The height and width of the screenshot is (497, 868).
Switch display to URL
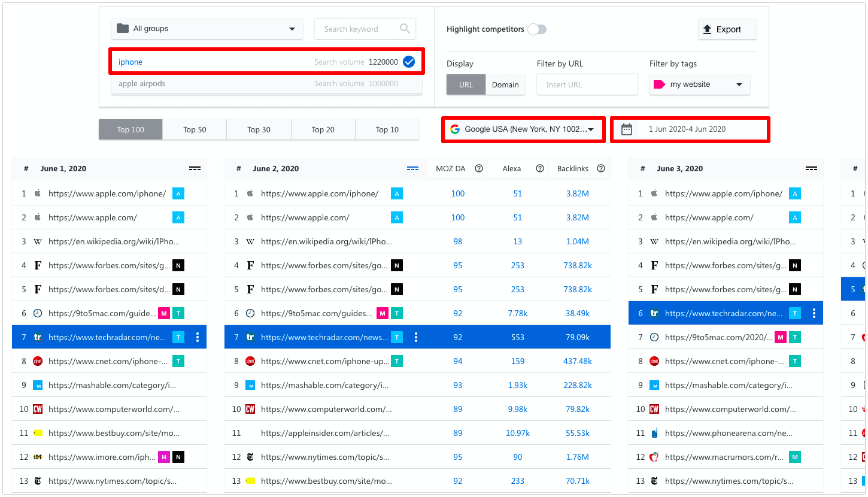click(x=466, y=84)
